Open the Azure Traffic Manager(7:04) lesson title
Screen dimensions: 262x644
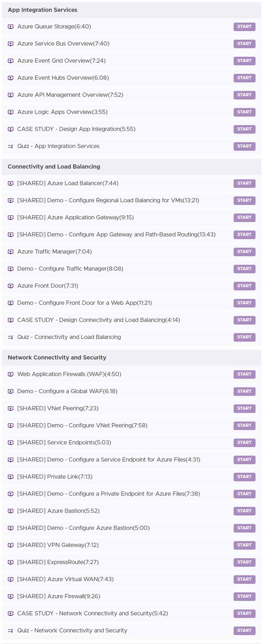click(54, 252)
